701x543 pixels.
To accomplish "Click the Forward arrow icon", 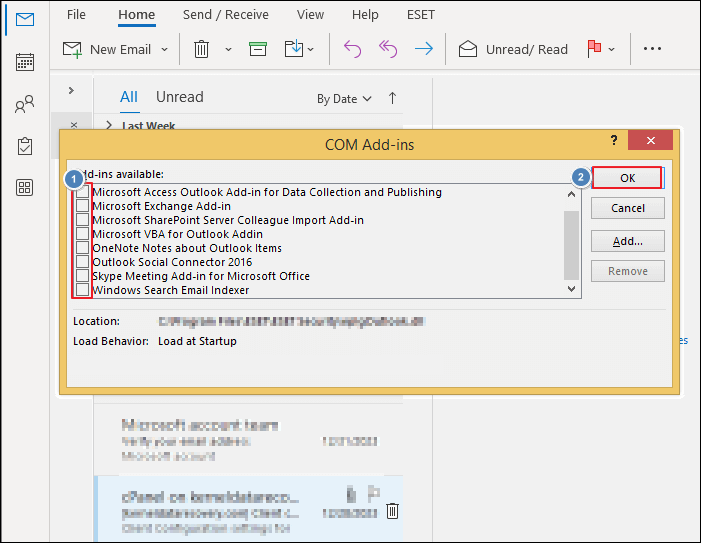I will point(423,49).
